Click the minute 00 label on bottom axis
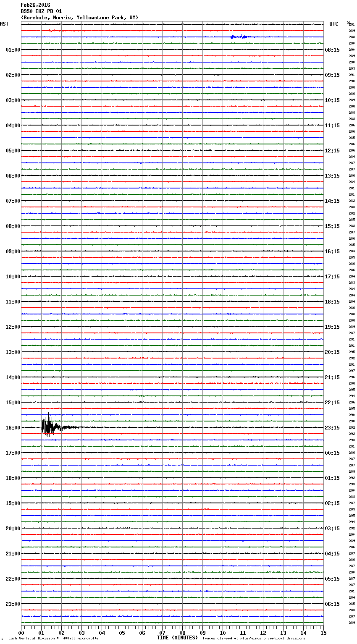Screen dimensions: 357x644 click(21, 633)
